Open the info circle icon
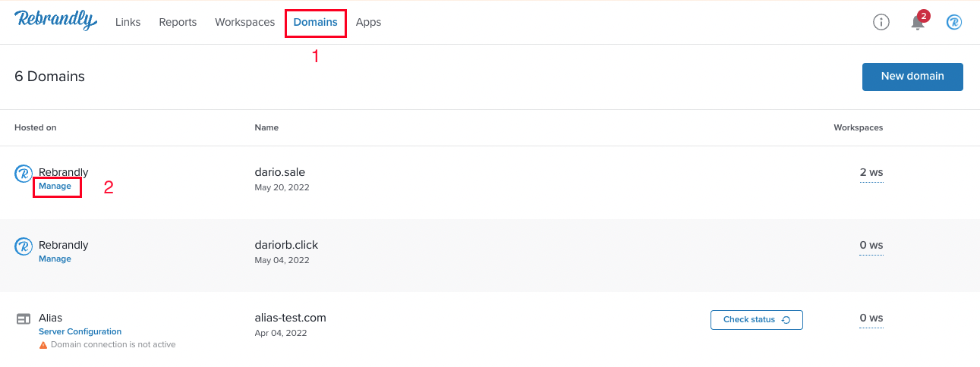This screenshot has width=980, height=367. click(881, 22)
